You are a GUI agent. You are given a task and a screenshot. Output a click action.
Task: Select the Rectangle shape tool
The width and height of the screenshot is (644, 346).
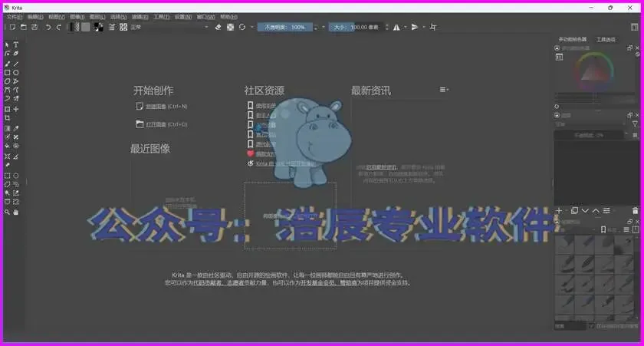[7, 73]
